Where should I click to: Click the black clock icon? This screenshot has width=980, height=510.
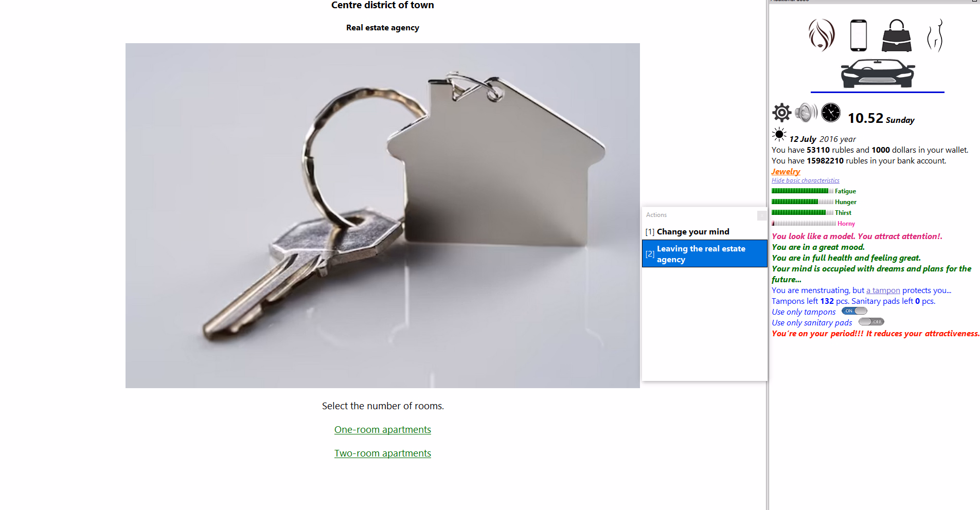(x=831, y=112)
